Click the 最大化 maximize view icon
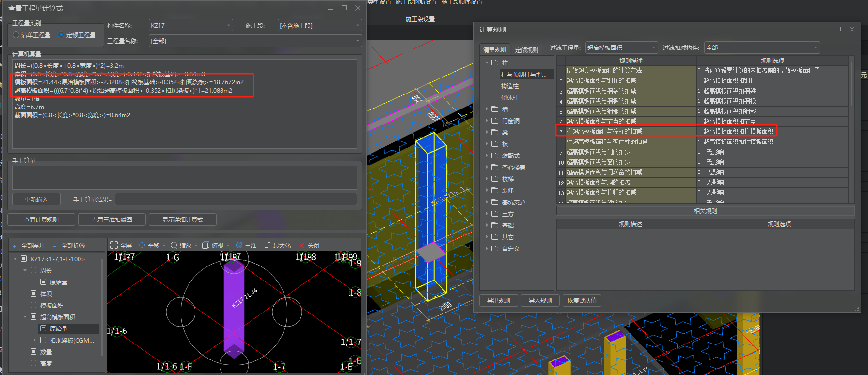Viewport: 868px width, 375px height. (267, 245)
